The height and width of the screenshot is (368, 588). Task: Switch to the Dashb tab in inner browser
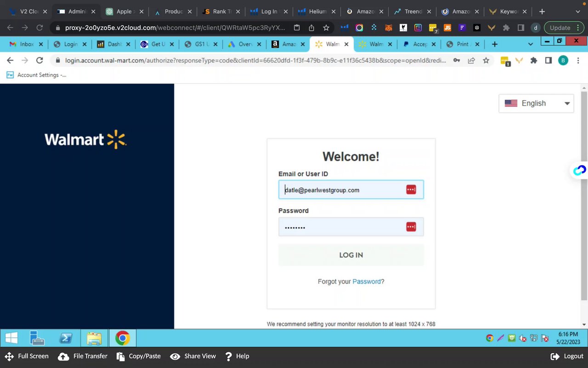coord(113,44)
